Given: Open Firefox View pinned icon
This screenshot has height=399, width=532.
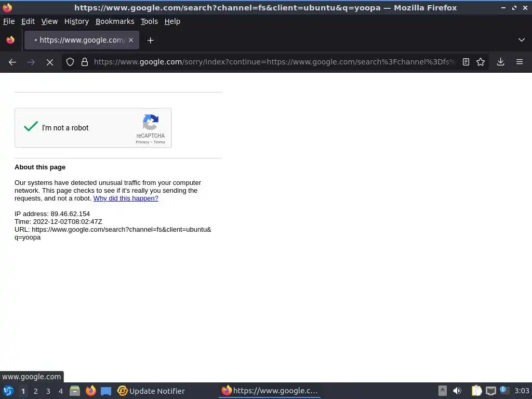Looking at the screenshot, I should pos(10,40).
